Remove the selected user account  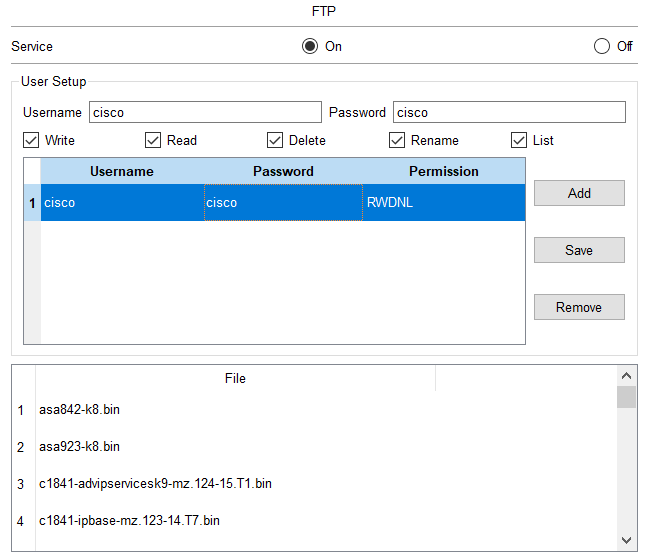[x=579, y=307]
